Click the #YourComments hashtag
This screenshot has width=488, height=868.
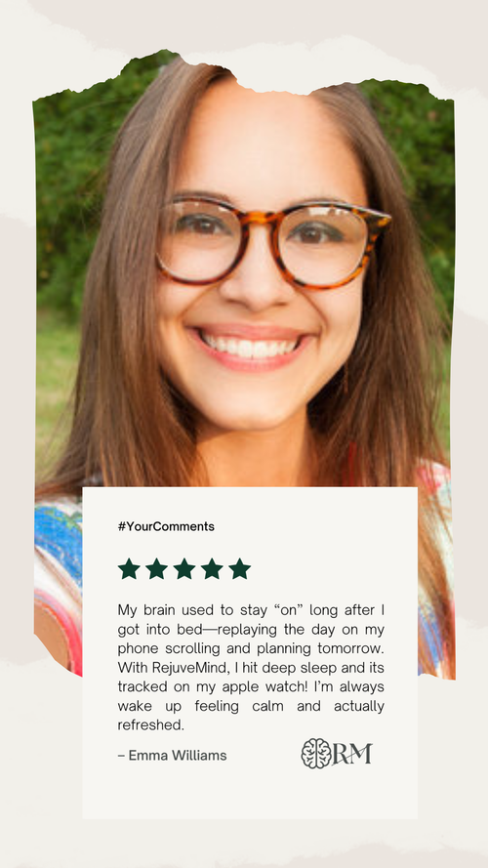(x=166, y=526)
